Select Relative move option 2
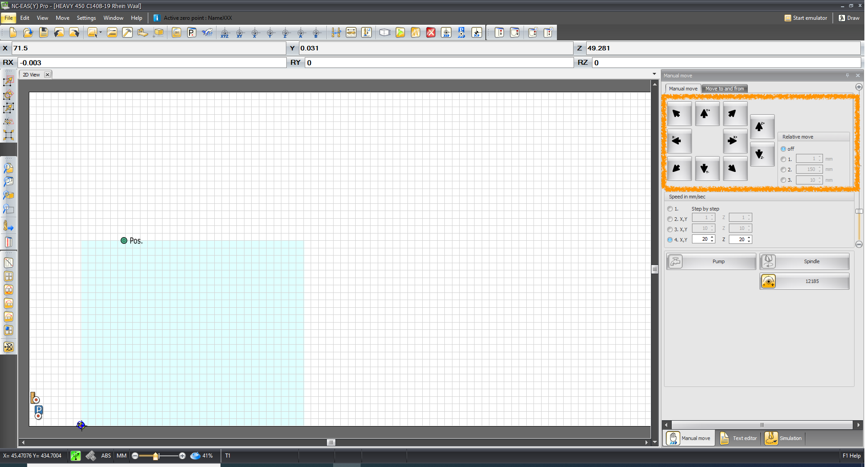This screenshot has width=868, height=467. pos(783,170)
